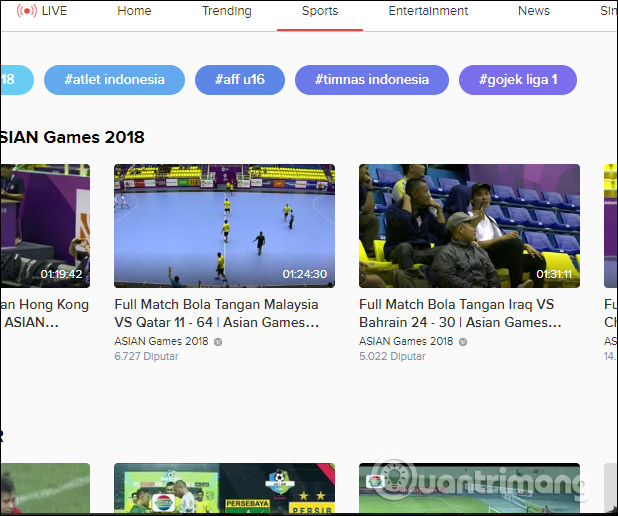Open the Entertainment tab
Image resolution: width=618 pixels, height=516 pixels.
click(x=428, y=11)
